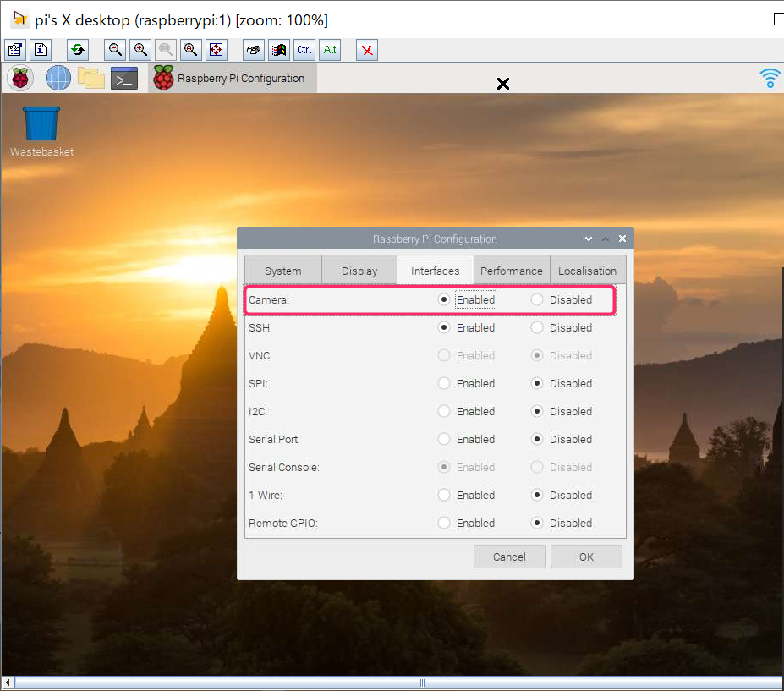This screenshot has height=691, width=784.
Task: Open the Wi-Fi network menu icon
Action: (770, 79)
